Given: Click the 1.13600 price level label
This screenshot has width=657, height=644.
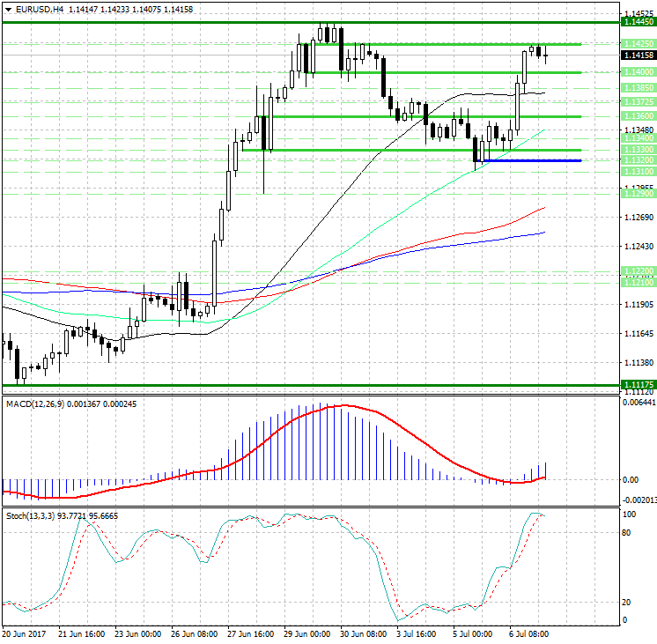Looking at the screenshot, I should (x=637, y=116).
